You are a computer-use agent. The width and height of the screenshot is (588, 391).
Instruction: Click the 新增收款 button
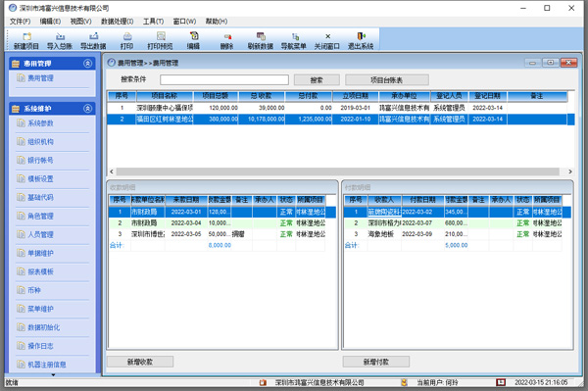point(140,362)
